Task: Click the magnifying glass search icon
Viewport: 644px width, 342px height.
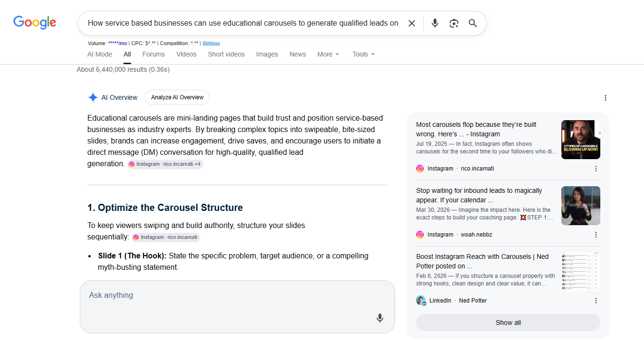Action: tap(473, 23)
